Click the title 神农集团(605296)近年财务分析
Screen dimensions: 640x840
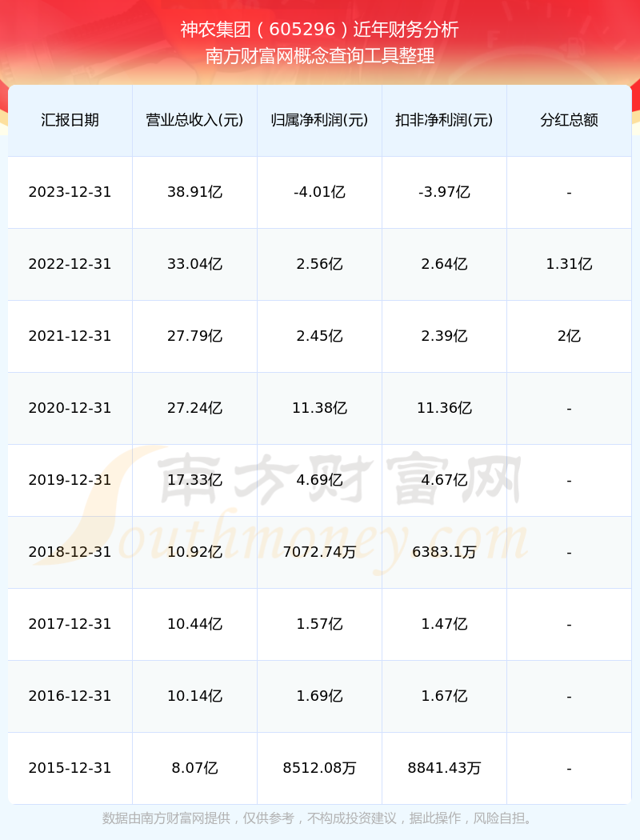[x=319, y=30]
